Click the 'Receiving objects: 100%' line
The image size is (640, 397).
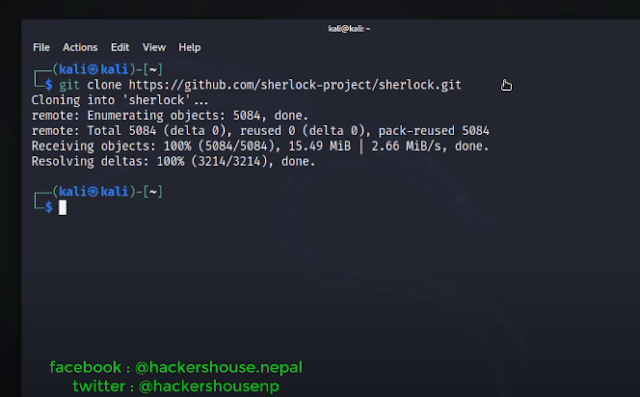coord(260,146)
